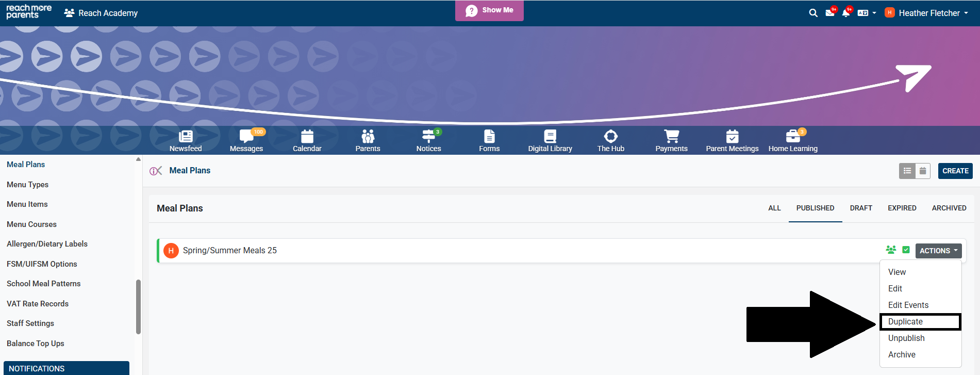Switch to calendar view toggle
980x375 pixels.
pyautogui.click(x=923, y=171)
